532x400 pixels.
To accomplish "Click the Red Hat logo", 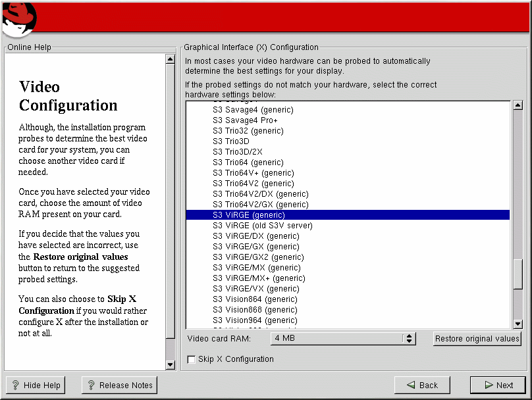I will 18,20.
